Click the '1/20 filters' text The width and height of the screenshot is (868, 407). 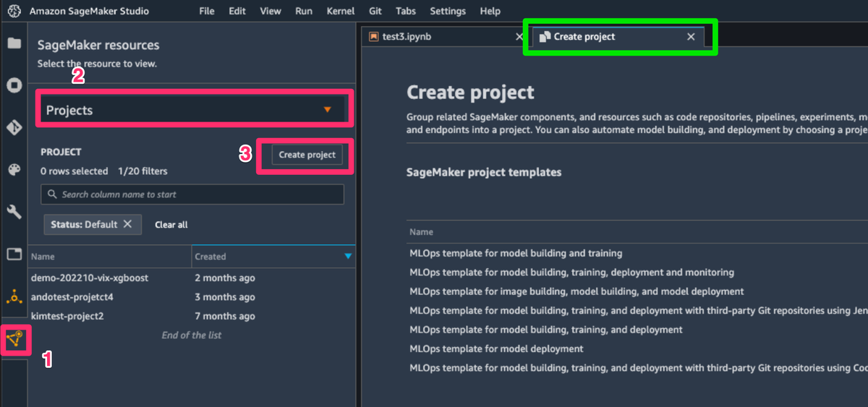[142, 171]
